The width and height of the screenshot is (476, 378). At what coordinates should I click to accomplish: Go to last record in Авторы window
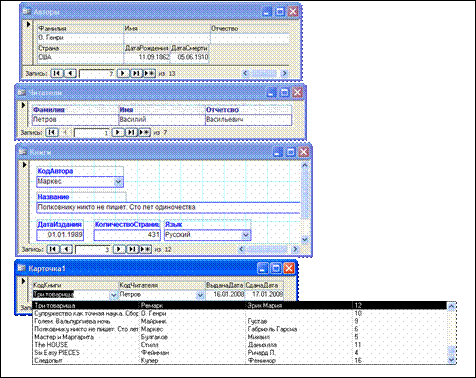136,73
